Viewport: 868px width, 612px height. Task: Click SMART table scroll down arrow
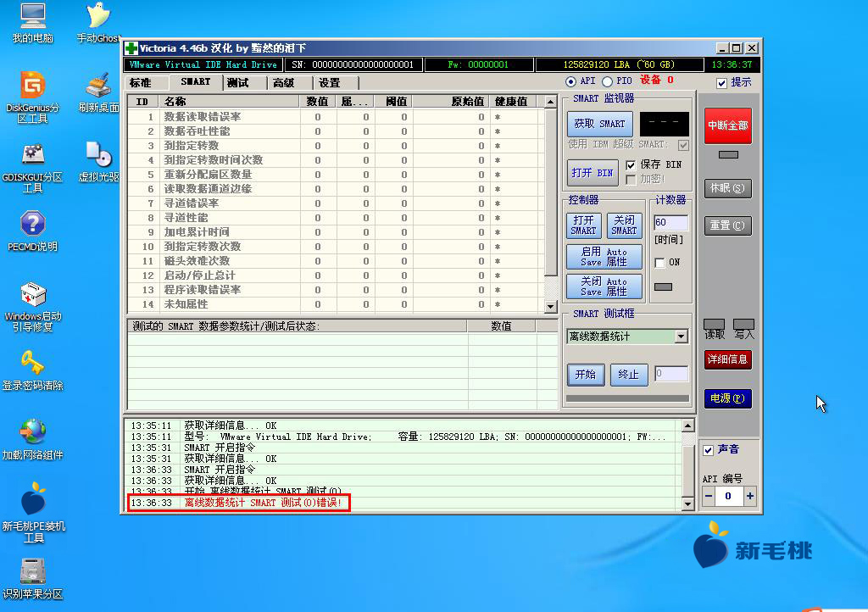coord(550,307)
